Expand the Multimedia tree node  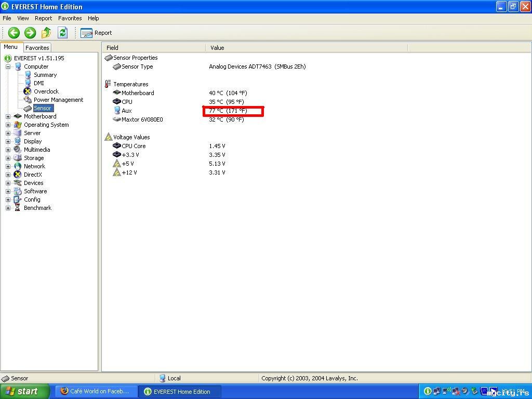tap(8, 150)
